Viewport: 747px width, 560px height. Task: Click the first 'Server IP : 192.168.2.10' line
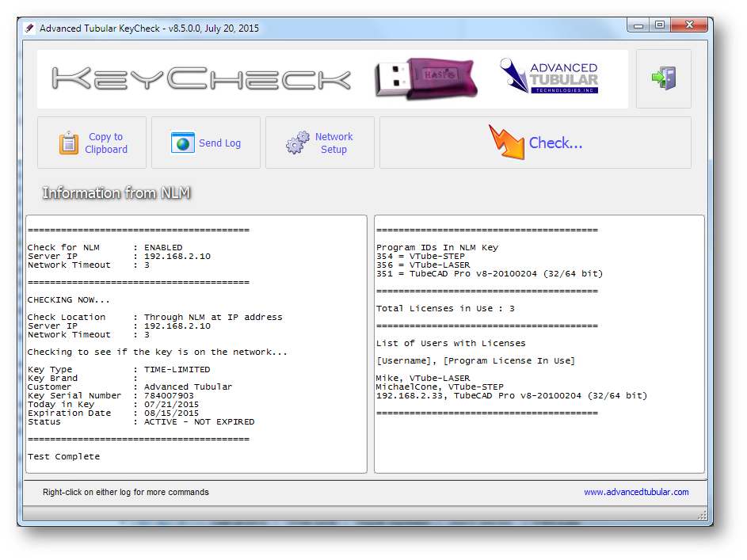pos(119,256)
